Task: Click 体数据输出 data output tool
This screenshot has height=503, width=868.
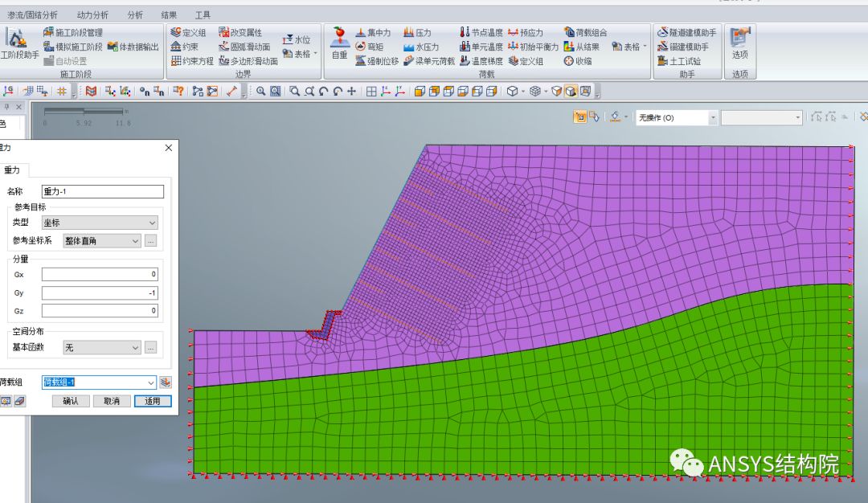Action: point(133,47)
